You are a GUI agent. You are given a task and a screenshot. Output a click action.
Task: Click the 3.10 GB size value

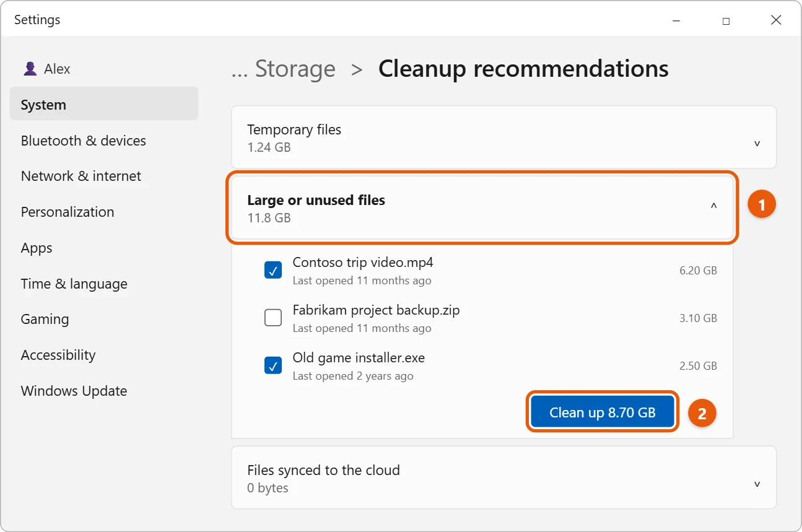point(698,318)
